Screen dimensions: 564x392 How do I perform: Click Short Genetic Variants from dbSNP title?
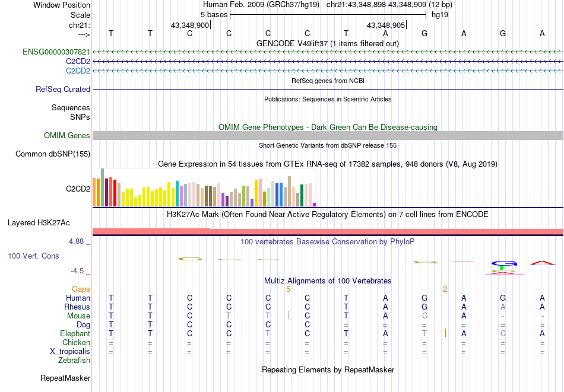click(328, 145)
